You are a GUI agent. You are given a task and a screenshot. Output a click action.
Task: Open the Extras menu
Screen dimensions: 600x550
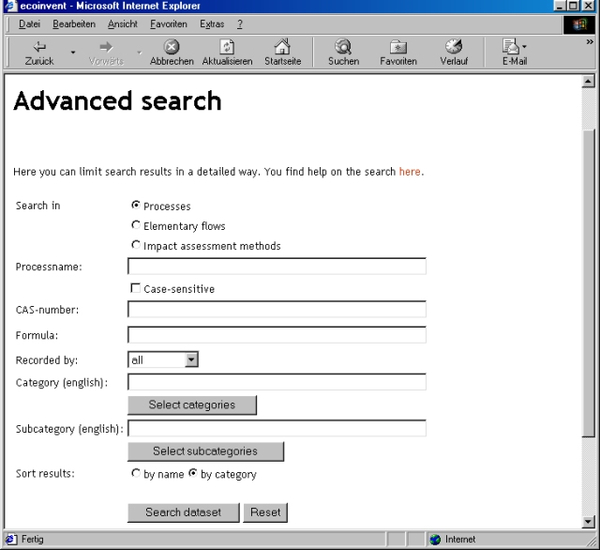coord(212,23)
